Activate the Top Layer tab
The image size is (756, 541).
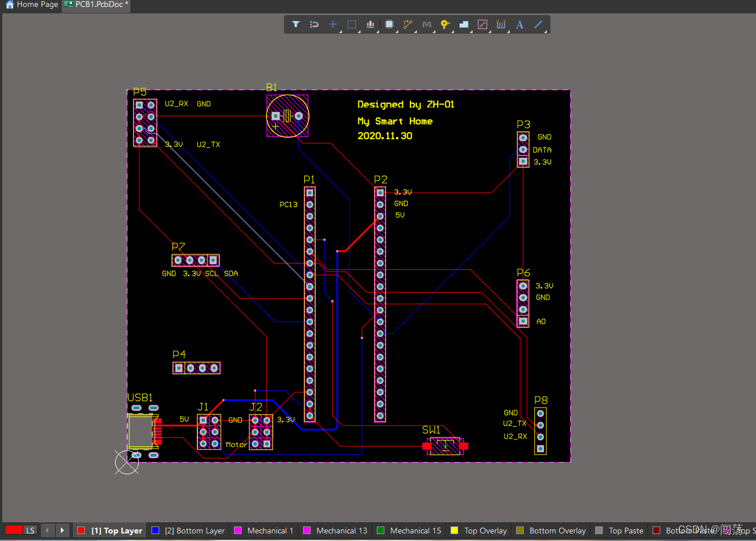point(110,531)
